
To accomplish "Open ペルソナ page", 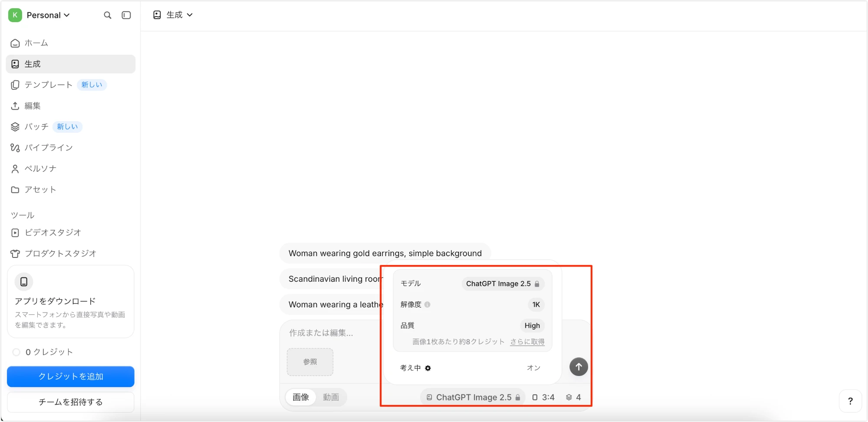I will 71,168.
